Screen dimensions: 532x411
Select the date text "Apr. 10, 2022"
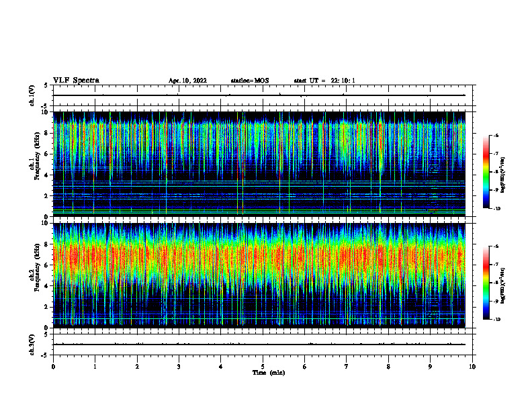click(x=187, y=81)
